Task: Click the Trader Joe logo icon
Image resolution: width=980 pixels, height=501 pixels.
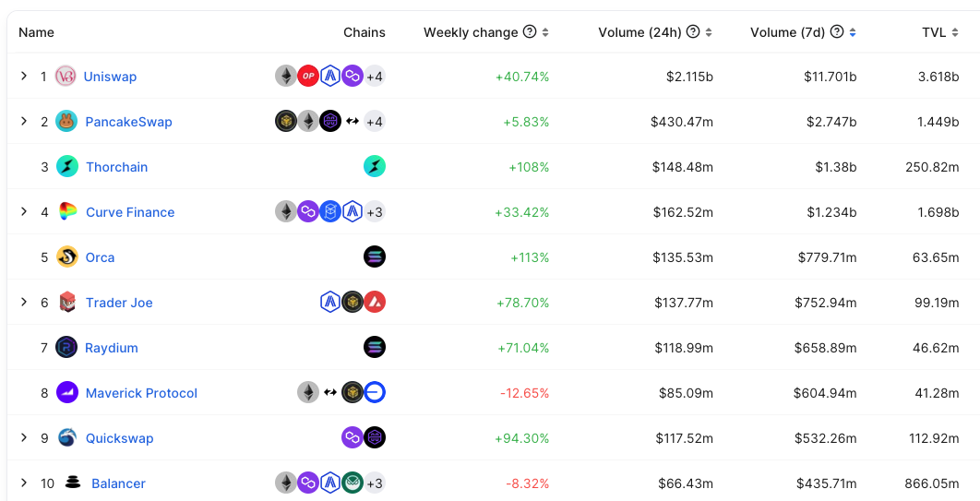Action: [66, 303]
